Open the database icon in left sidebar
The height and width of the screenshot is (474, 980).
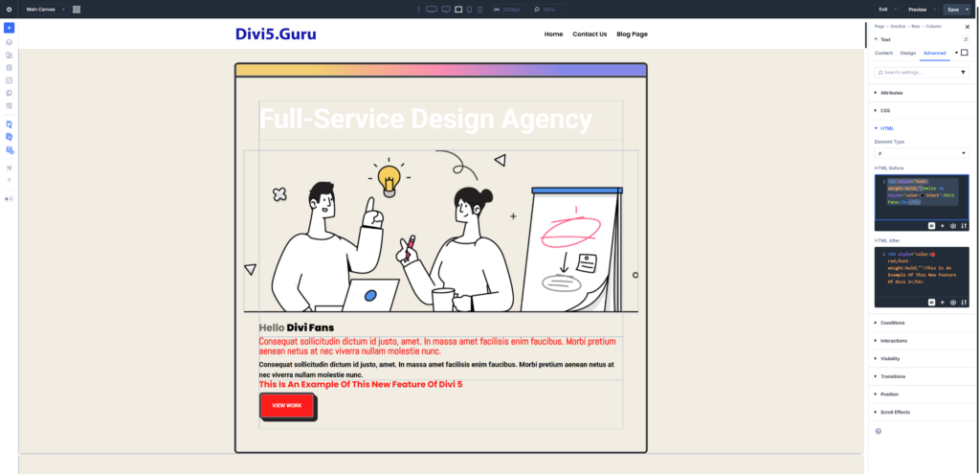[9, 68]
